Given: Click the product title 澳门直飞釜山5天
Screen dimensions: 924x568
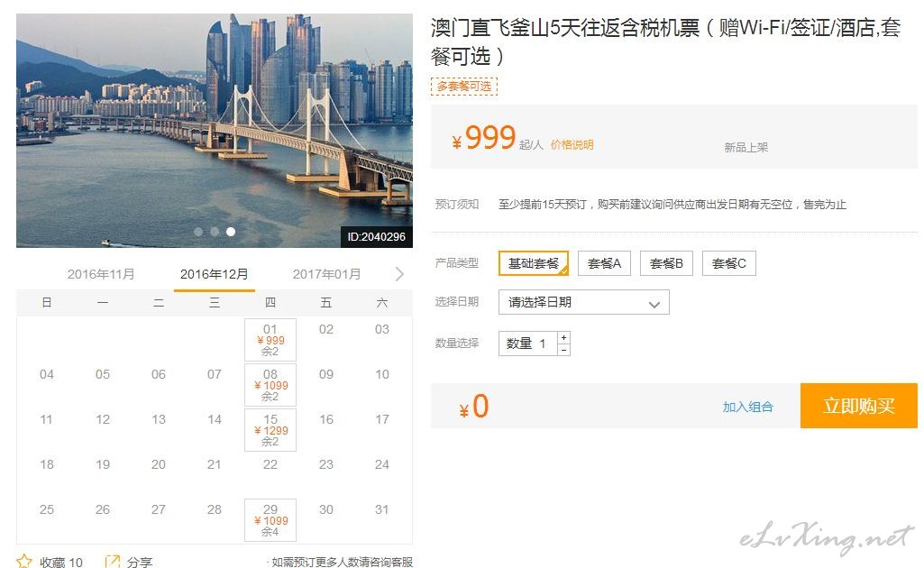Looking at the screenshot, I should point(665,41).
